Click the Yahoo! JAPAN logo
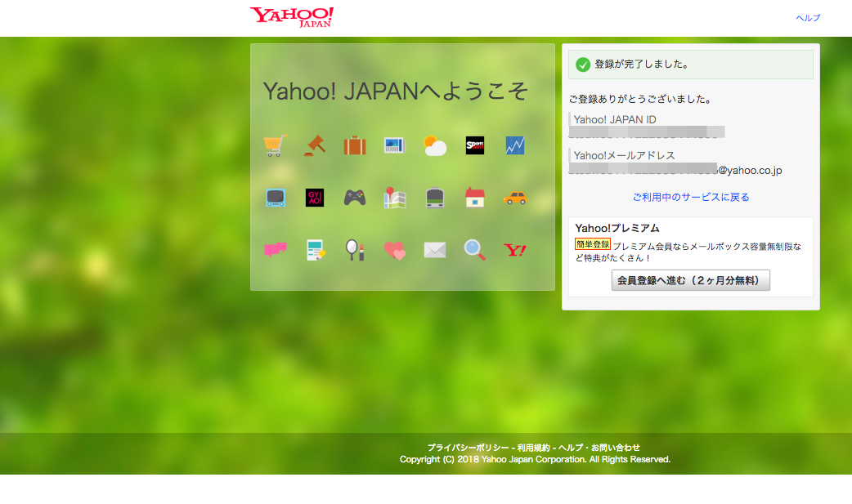This screenshot has width=852, height=504. tap(292, 17)
